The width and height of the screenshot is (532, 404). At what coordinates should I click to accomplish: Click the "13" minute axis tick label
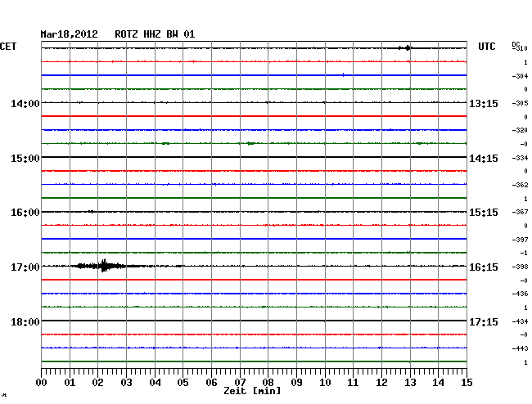point(410,382)
